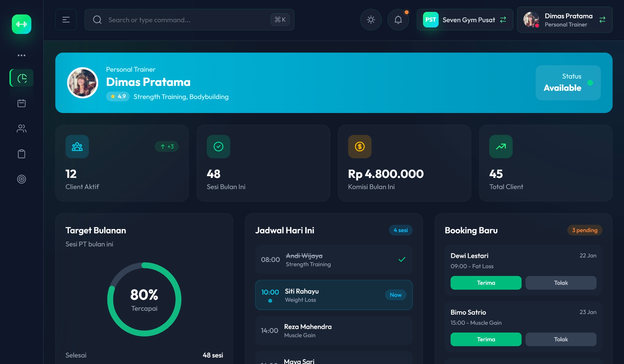Select the 12 Client Aktif card
The width and height of the screenshot is (624, 364).
click(x=122, y=163)
